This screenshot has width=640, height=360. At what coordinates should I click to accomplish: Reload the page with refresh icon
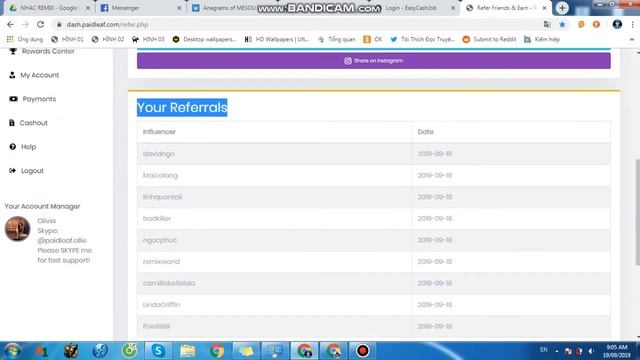[40, 24]
